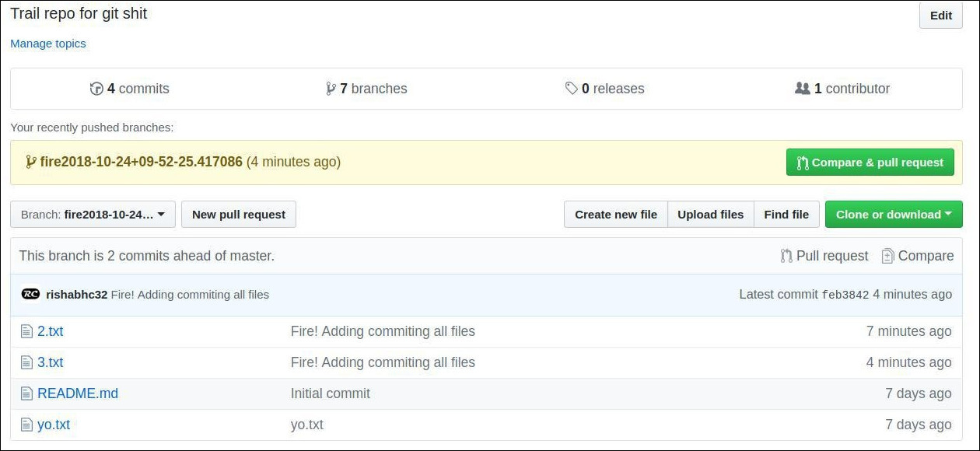Open the latest commit hash feb3842
This screenshot has height=451, width=980.
pos(845,295)
